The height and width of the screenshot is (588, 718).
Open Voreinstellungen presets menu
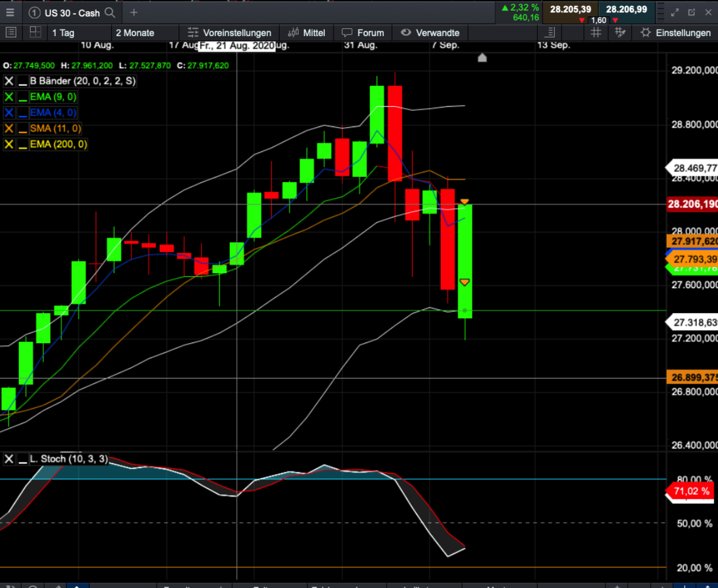coord(229,33)
